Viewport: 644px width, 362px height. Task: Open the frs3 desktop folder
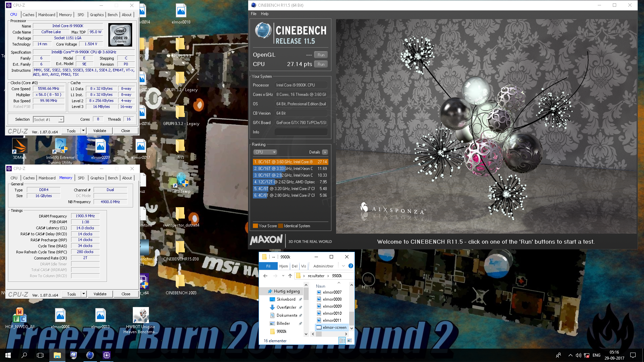(181, 149)
